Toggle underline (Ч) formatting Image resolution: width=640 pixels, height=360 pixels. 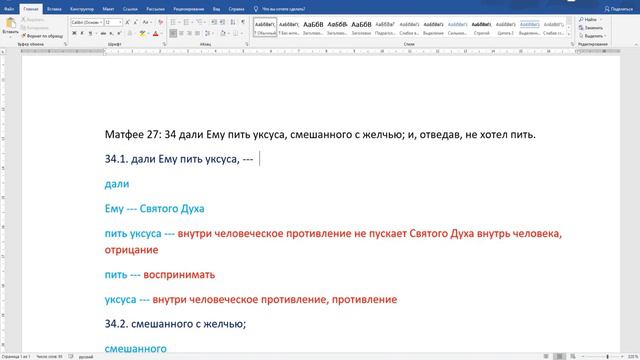90,33
